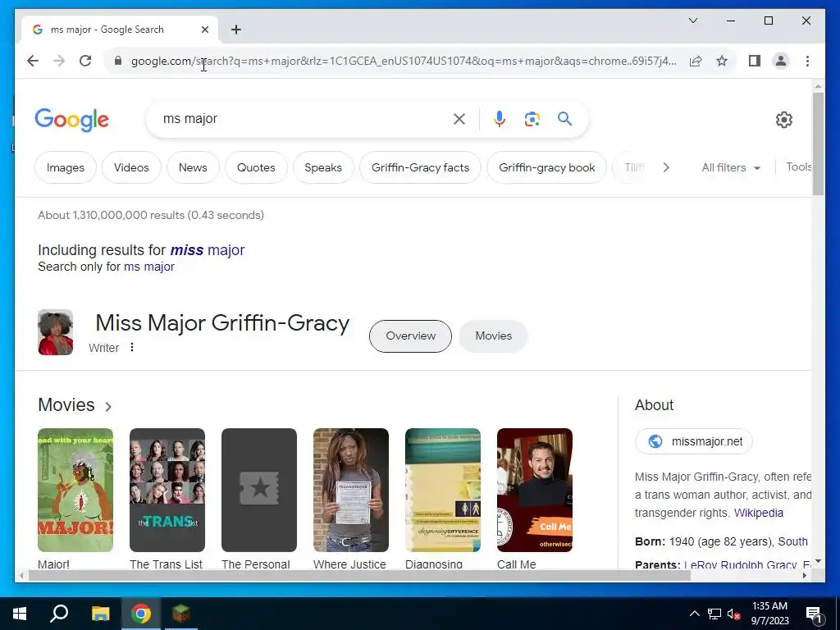The width and height of the screenshot is (840, 630).
Task: Click the horizontal scrollbar thumb
Action: tap(359, 576)
